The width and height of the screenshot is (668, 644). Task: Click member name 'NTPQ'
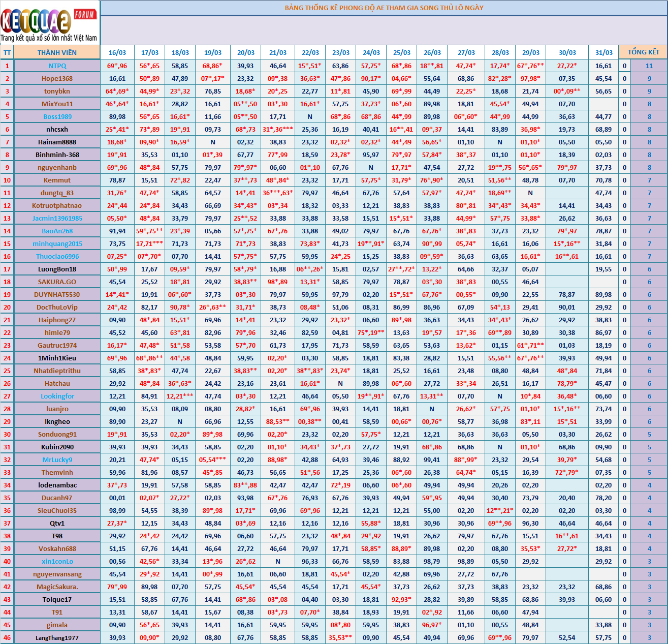pyautogui.click(x=57, y=66)
